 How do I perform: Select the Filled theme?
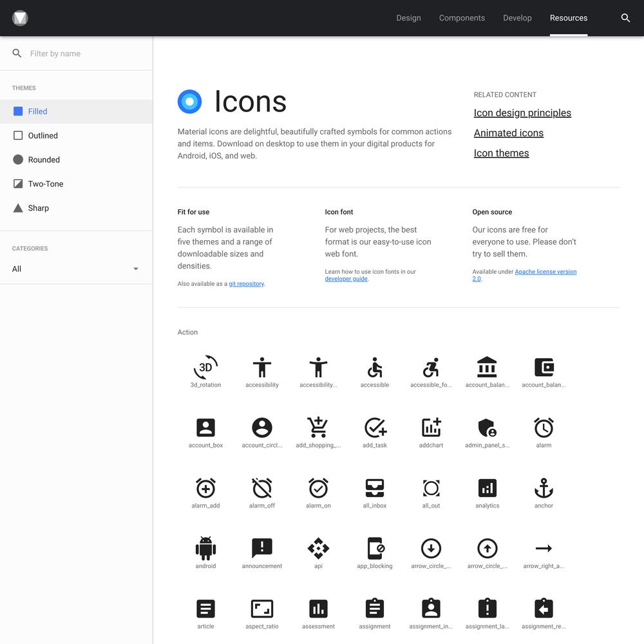[x=77, y=111]
